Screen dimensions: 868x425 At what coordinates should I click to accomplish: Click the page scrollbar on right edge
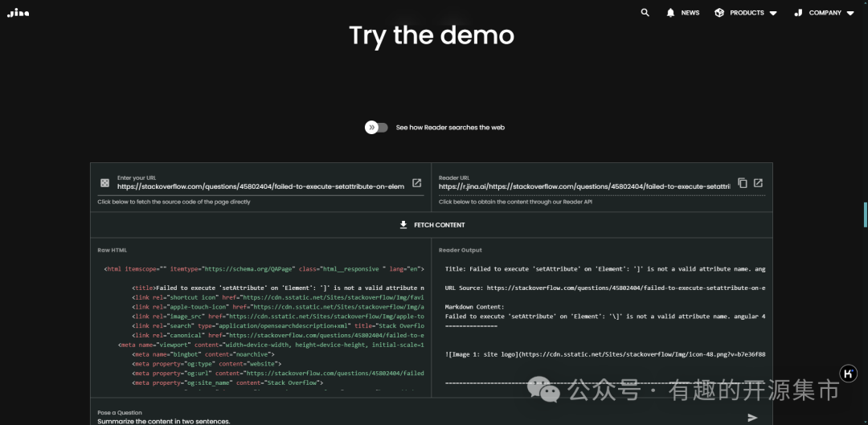tap(865, 215)
